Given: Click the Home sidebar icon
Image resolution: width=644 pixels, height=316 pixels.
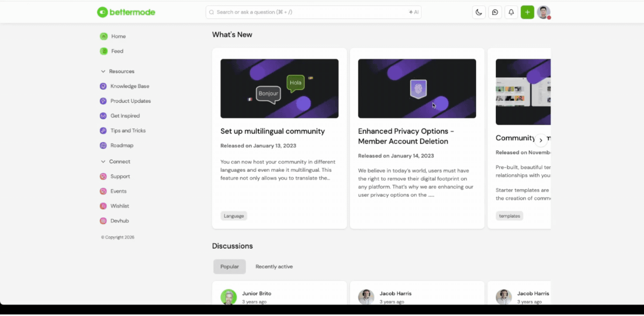Looking at the screenshot, I should 104,36.
